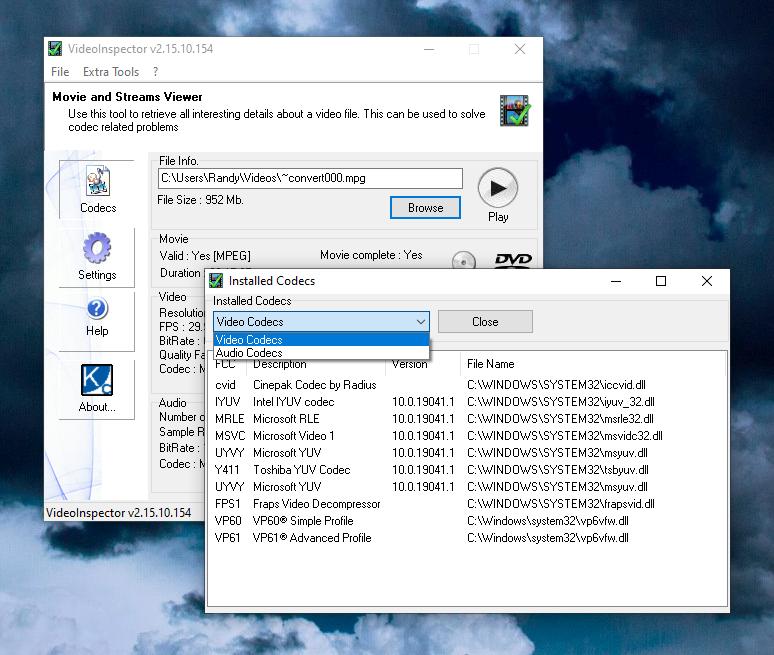Screen dimensions: 774x655
Task: Select the Y411 Toshiba YUV Codec row
Action: click(467, 470)
